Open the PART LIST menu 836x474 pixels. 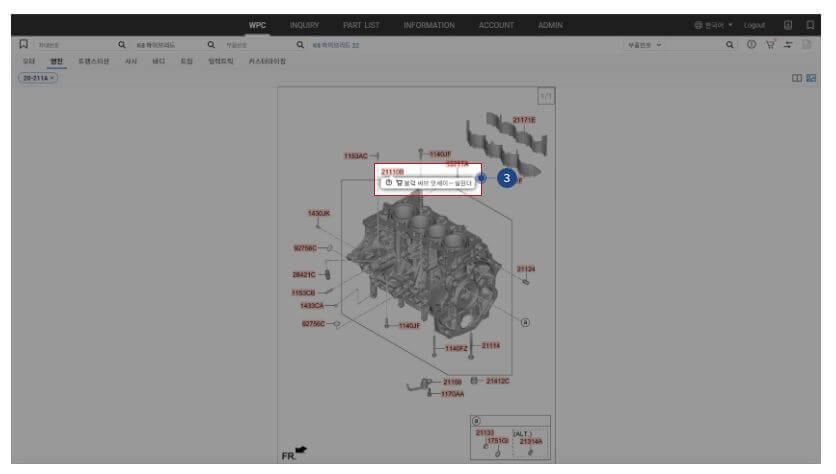[361, 25]
